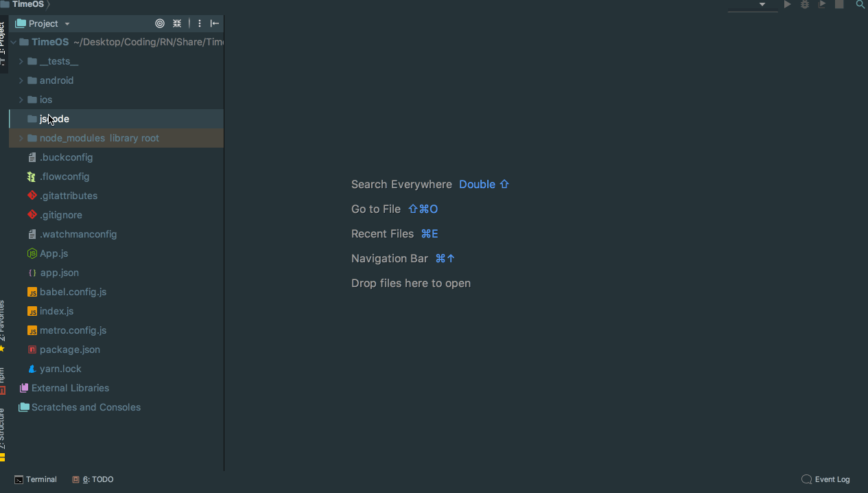Click the Run play icon
The image size is (868, 493).
point(788,5)
